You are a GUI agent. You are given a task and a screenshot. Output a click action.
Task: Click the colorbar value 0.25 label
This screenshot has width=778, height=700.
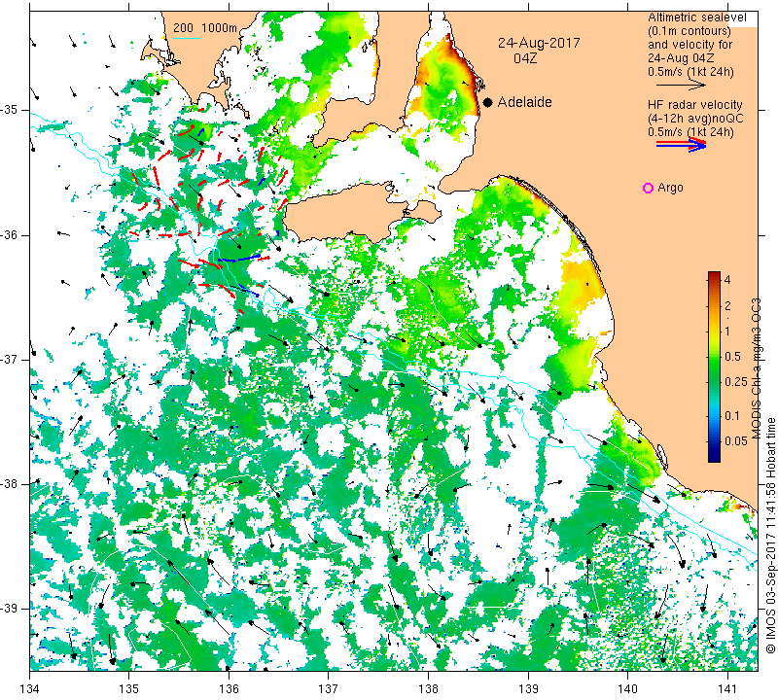coord(736,381)
